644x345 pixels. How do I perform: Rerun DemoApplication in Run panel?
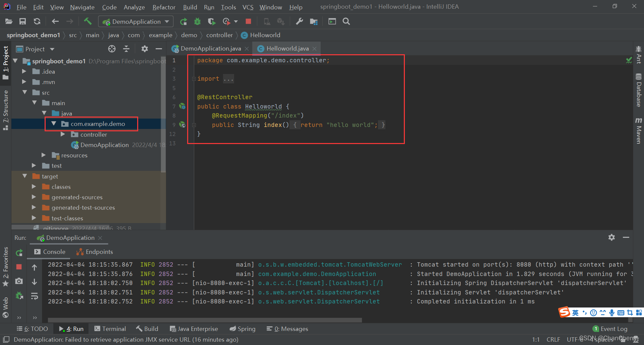(19, 253)
